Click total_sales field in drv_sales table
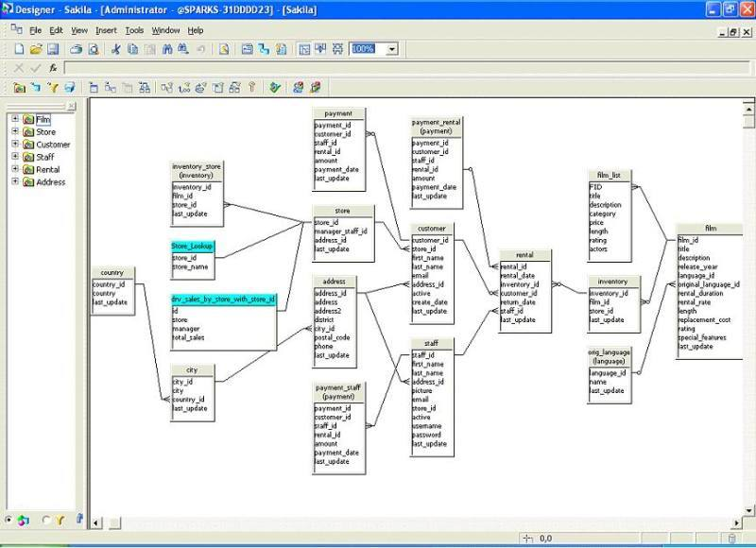This screenshot has height=548, width=756. point(188,337)
